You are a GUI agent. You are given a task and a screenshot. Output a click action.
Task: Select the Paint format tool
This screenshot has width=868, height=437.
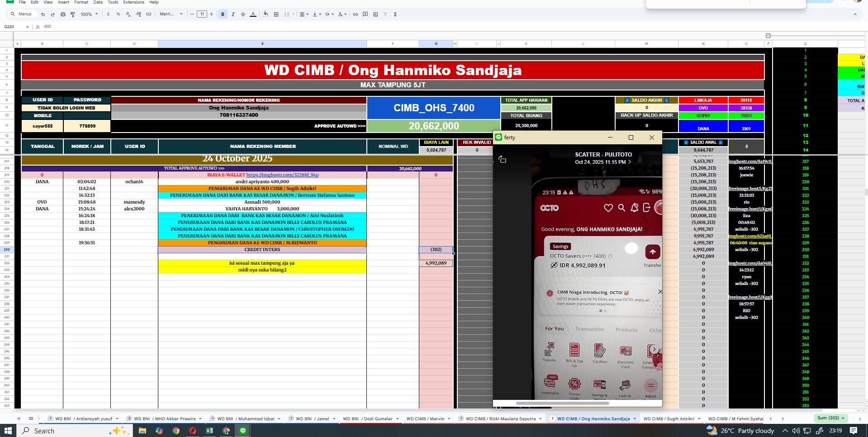tap(73, 14)
